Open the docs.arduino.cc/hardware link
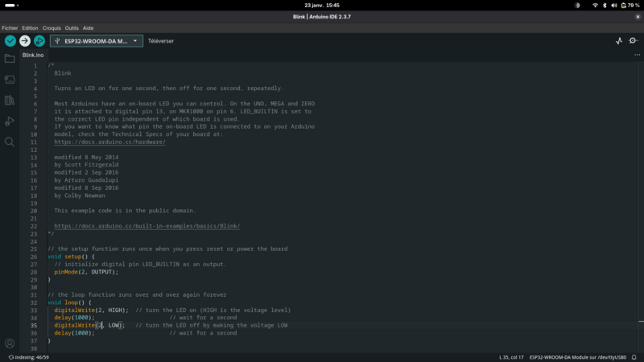Viewport: 644px width, 362px height. pyautogui.click(x=110, y=142)
